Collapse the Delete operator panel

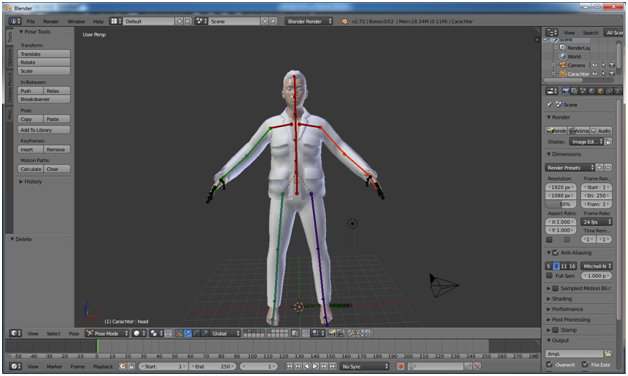click(x=12, y=239)
